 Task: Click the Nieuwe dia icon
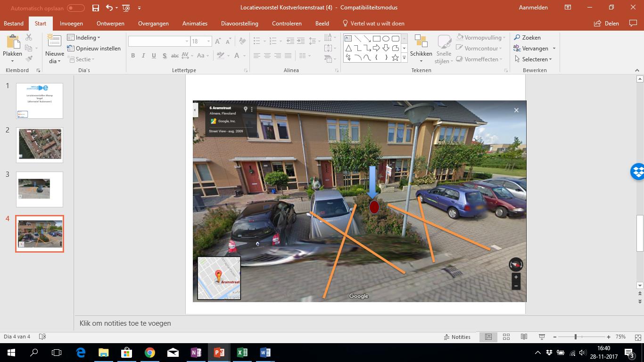55,42
